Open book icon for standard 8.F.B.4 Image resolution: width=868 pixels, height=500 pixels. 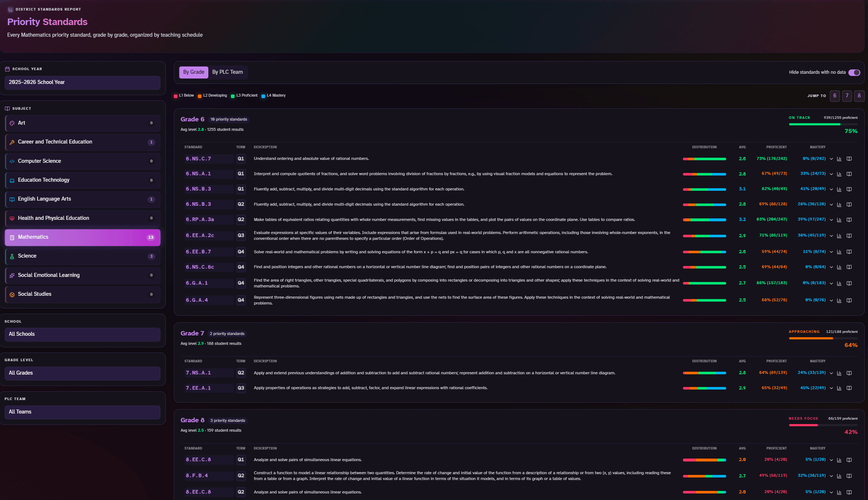click(x=849, y=476)
